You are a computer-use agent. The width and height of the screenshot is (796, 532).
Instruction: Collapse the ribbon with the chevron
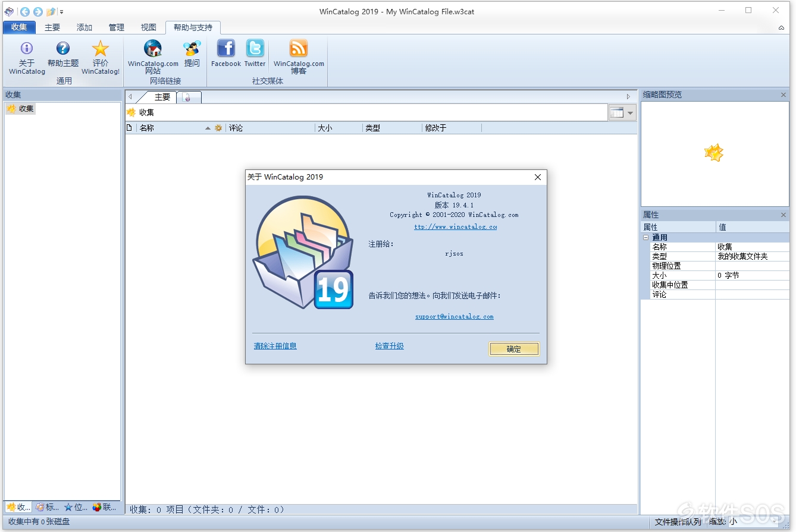click(781, 28)
